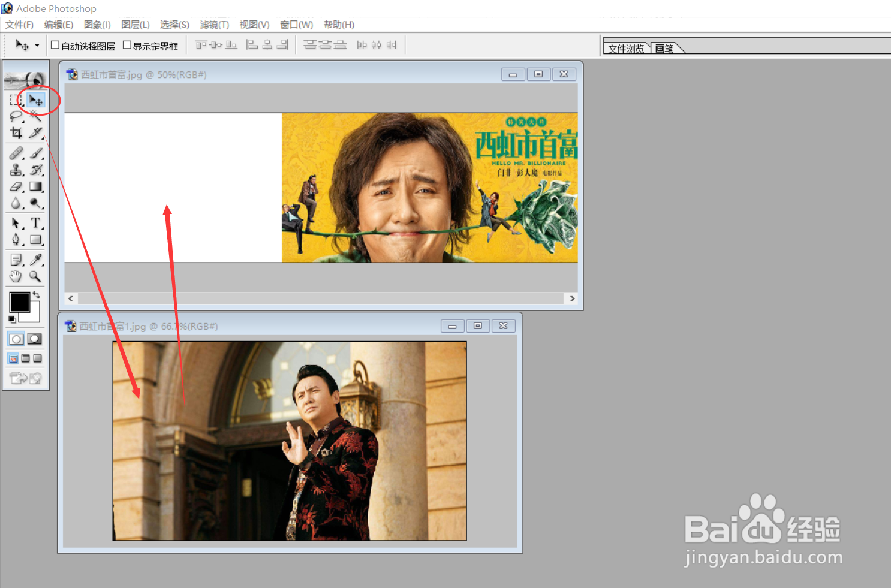The height and width of the screenshot is (588, 891).
Task: Switch to the 画笔 tab
Action: tap(664, 49)
